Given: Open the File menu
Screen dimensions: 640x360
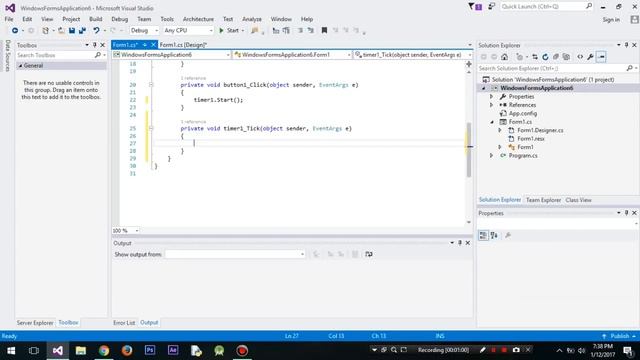Looking at the screenshot, I should pyautogui.click(x=9, y=19).
